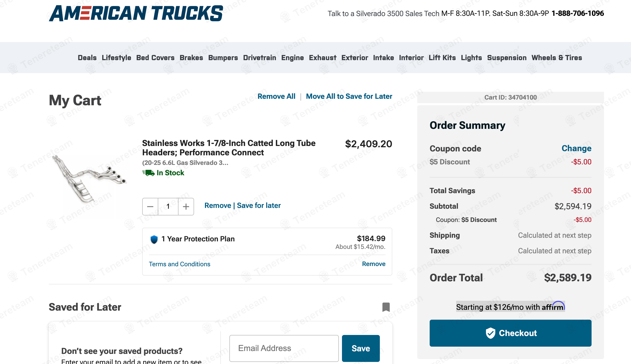The height and width of the screenshot is (364, 631).
Task: Click the protection plan shield icon
Action: (154, 239)
